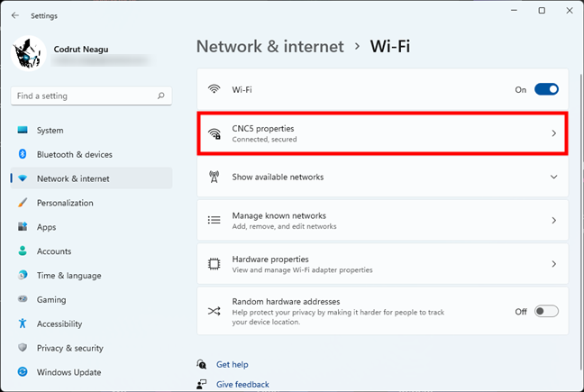The image size is (584, 392).
Task: Click the secured Wi-Fi icon for CNC5
Action: [214, 133]
